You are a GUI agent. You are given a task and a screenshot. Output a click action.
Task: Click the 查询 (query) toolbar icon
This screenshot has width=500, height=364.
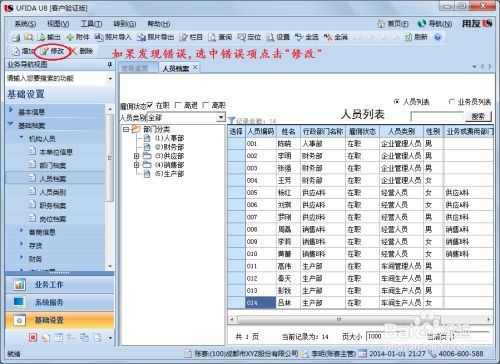point(212,37)
